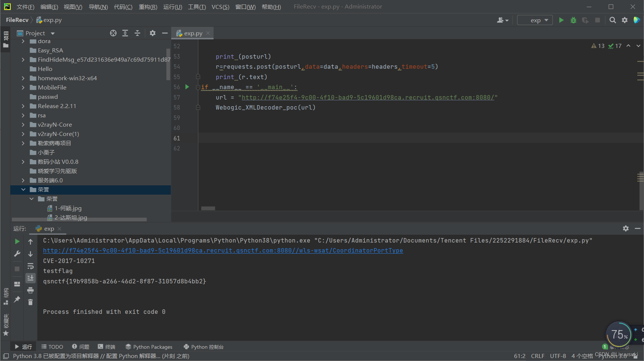The height and width of the screenshot is (361, 644).
Task: Select opened file locate target icon
Action: (x=113, y=33)
